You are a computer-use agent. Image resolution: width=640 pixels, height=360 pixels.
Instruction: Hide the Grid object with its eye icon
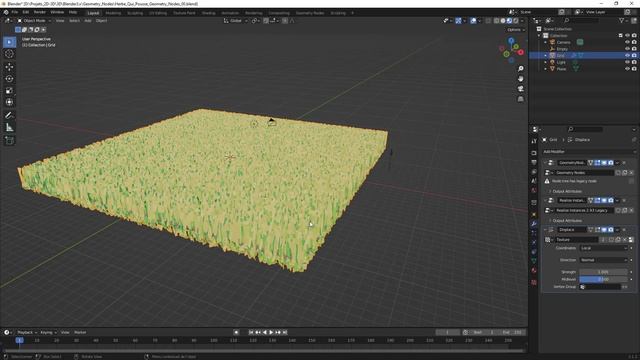click(x=627, y=55)
